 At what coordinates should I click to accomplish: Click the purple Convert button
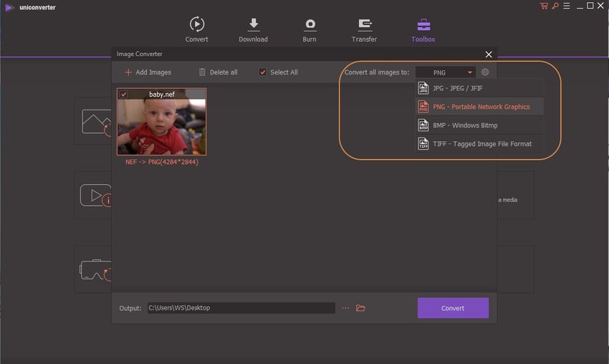[453, 308]
